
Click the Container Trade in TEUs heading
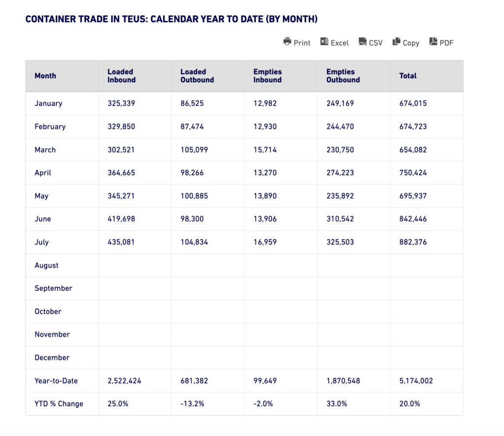[x=171, y=19]
